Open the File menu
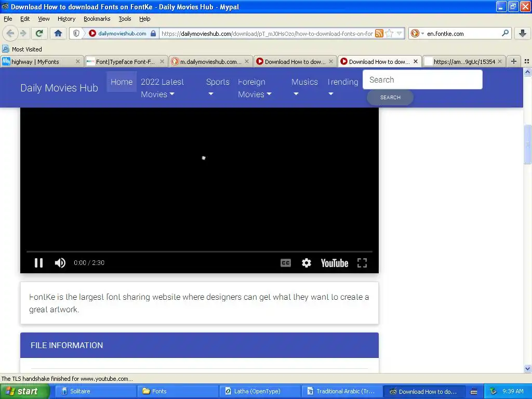This screenshot has height=399, width=532. [x=8, y=19]
